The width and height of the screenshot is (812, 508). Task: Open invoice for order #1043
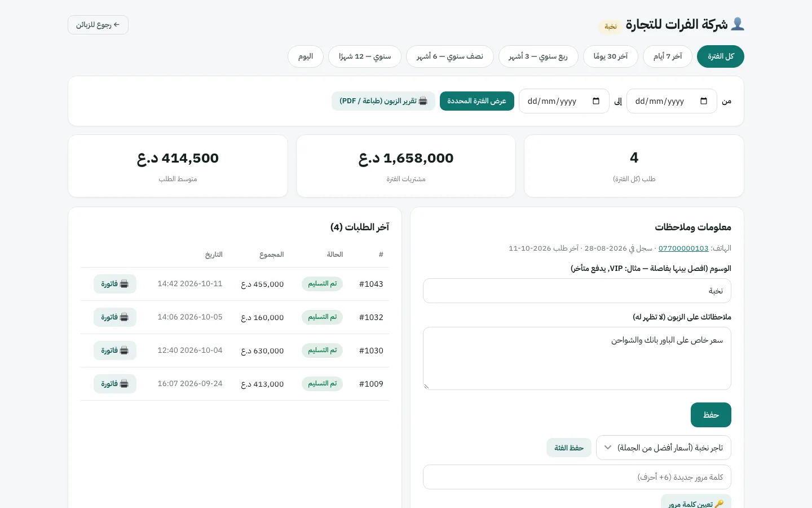click(x=115, y=284)
